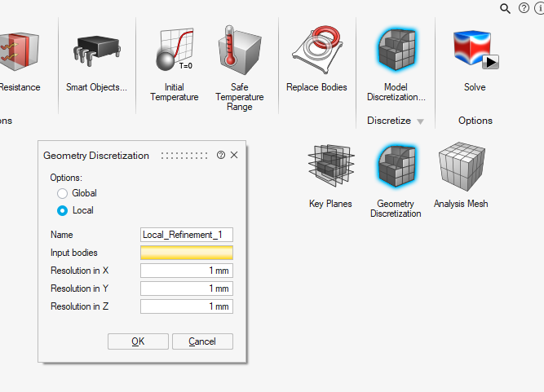
Task: Open the Options group
Action: coord(475,121)
